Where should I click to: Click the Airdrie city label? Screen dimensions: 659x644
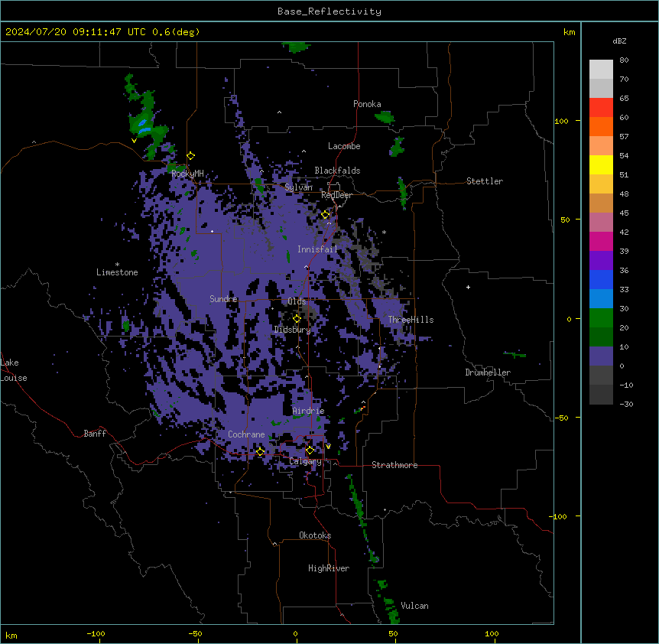pos(309,411)
